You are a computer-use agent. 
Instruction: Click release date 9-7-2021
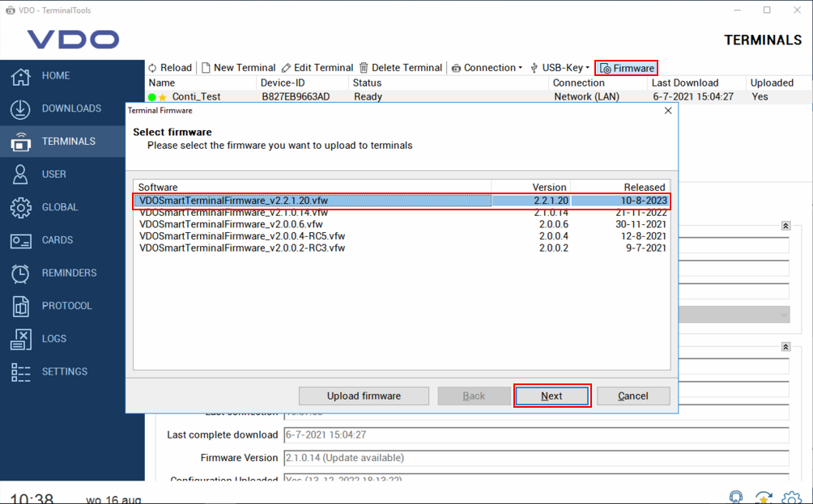646,248
